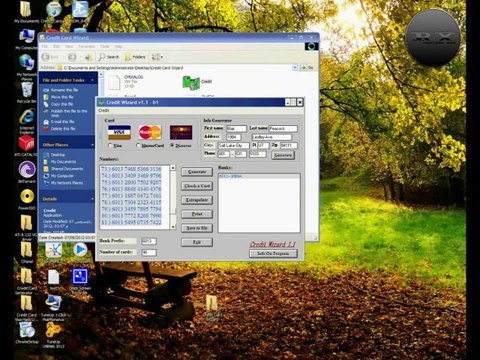
Task: Open the PowerISO desktop icon
Action: pyautogui.click(x=27, y=199)
